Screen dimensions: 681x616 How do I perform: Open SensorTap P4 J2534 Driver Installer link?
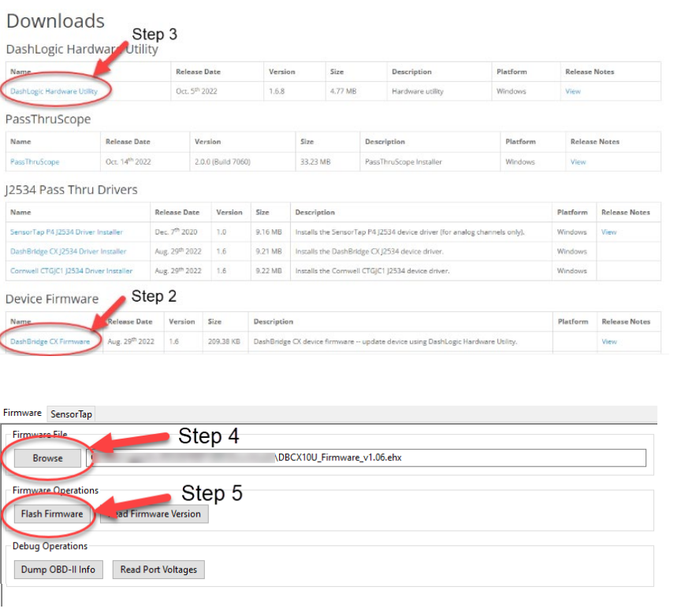click(66, 232)
